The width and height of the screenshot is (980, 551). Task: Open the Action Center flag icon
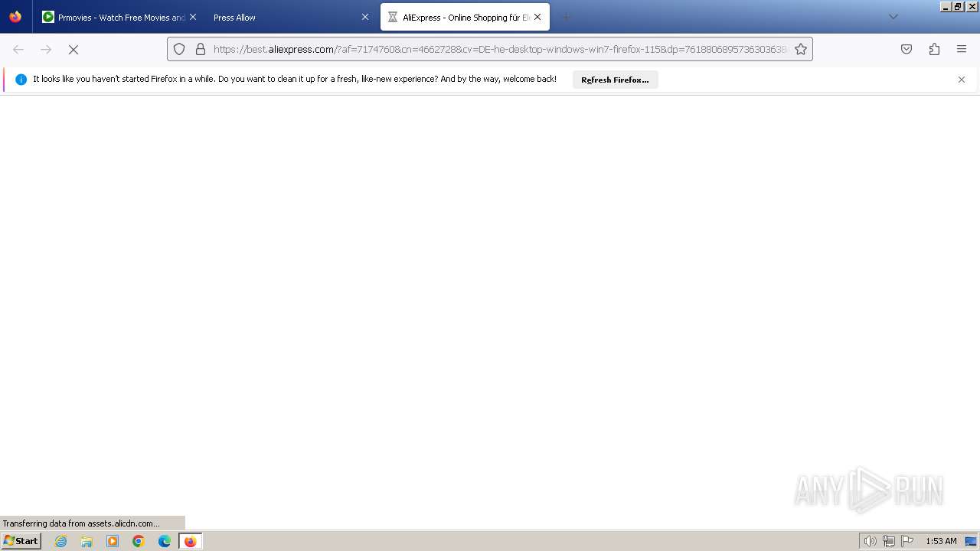(x=907, y=541)
